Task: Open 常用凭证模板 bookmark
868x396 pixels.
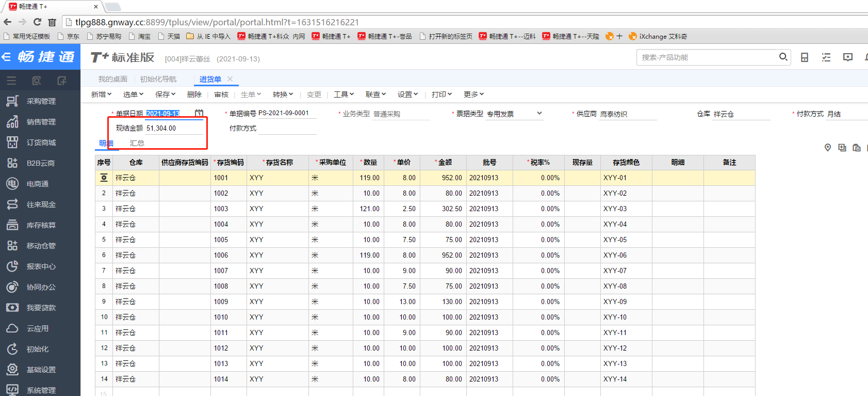Action: tap(27, 36)
